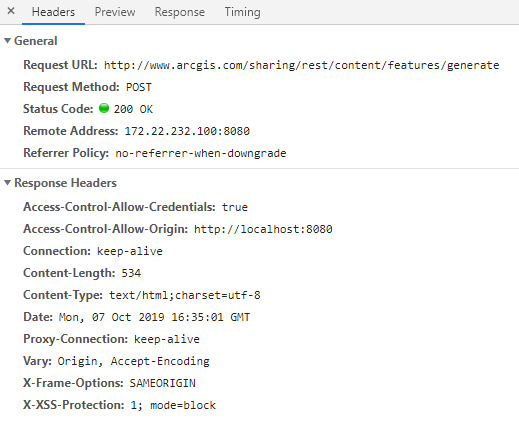Open the Timing tab
519x428 pixels.
coord(242,12)
